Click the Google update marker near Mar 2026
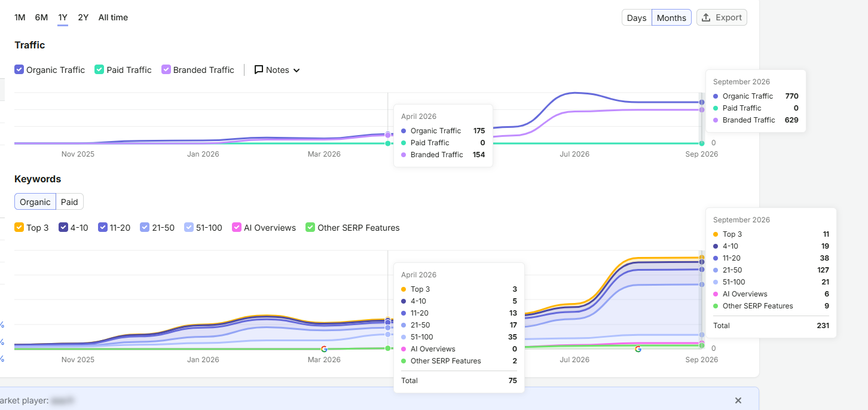This screenshot has width=868, height=410. (x=324, y=348)
